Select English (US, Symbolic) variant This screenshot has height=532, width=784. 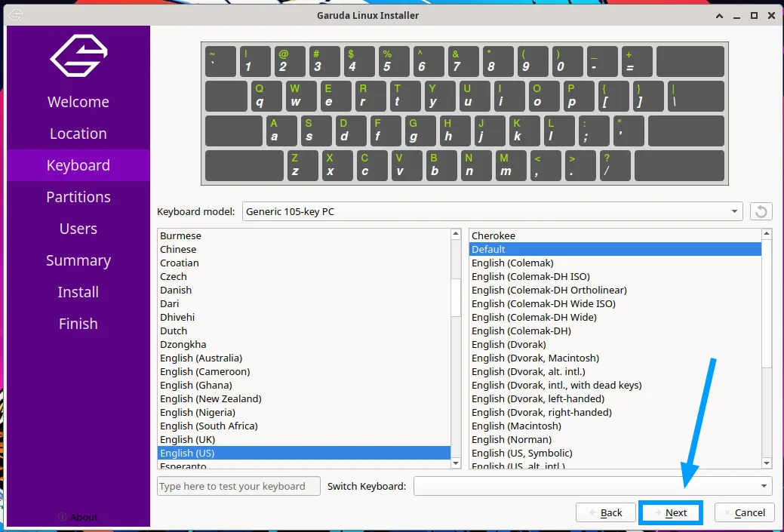click(x=615, y=453)
